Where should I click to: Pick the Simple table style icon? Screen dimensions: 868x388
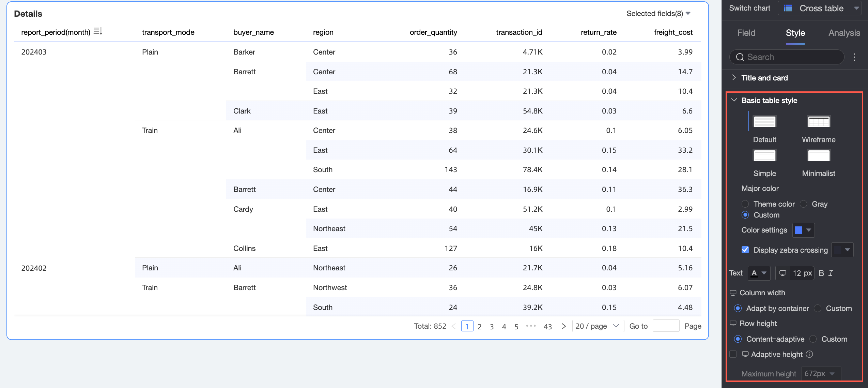pyautogui.click(x=764, y=155)
